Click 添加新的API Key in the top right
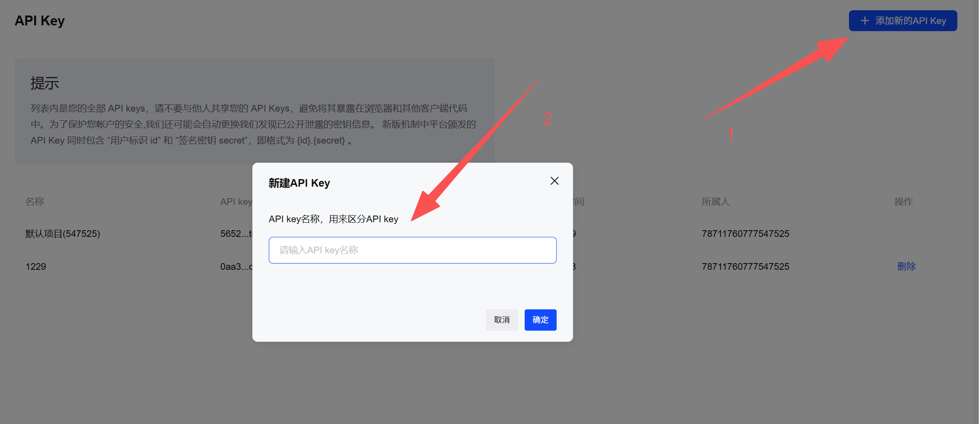Viewport: 980px width, 424px height. click(903, 20)
